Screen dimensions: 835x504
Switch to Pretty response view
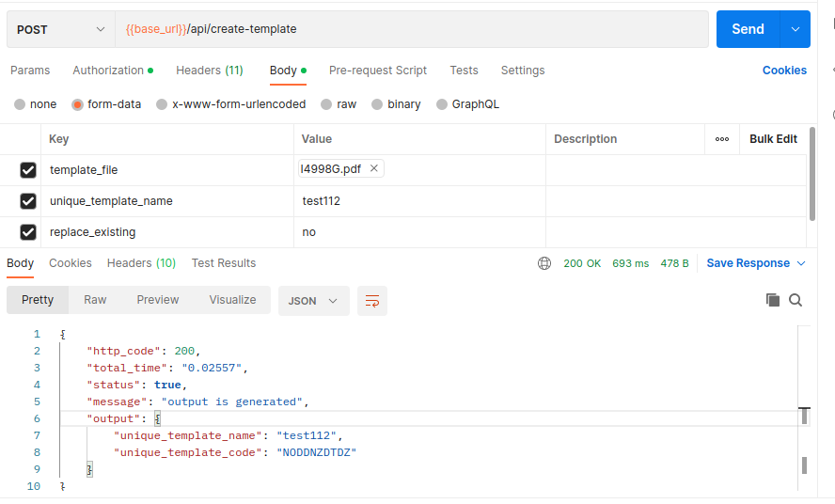click(x=38, y=300)
